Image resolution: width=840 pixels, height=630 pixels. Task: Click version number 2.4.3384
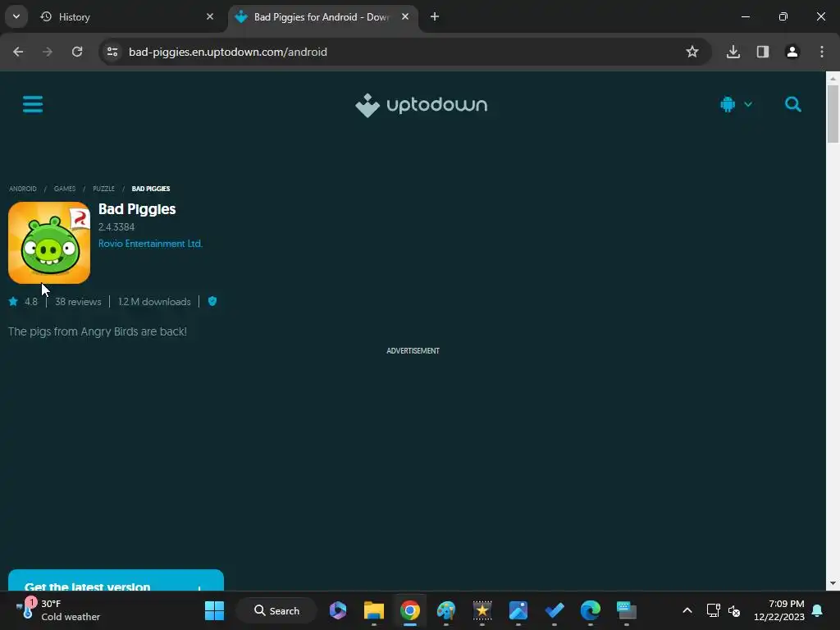[116, 227]
